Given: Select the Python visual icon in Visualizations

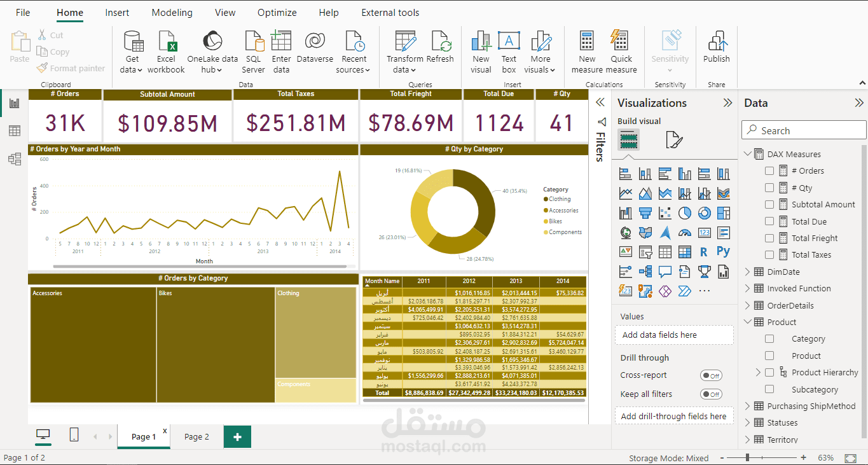Looking at the screenshot, I should [x=723, y=251].
